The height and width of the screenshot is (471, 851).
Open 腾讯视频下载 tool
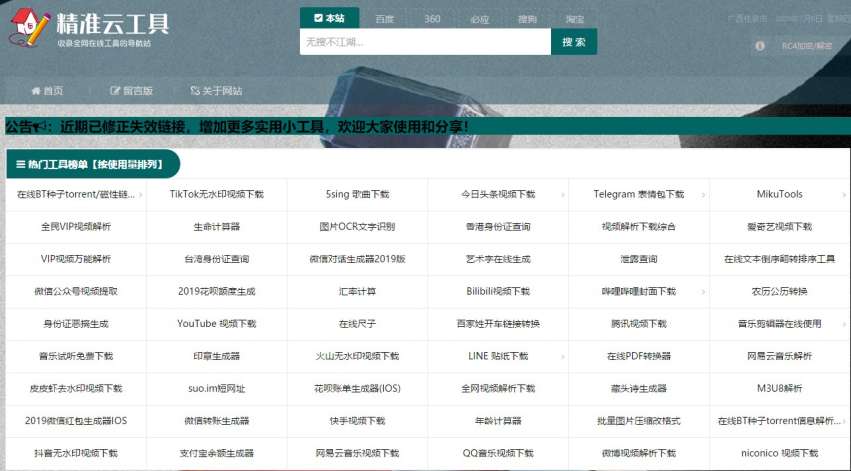tap(639, 324)
